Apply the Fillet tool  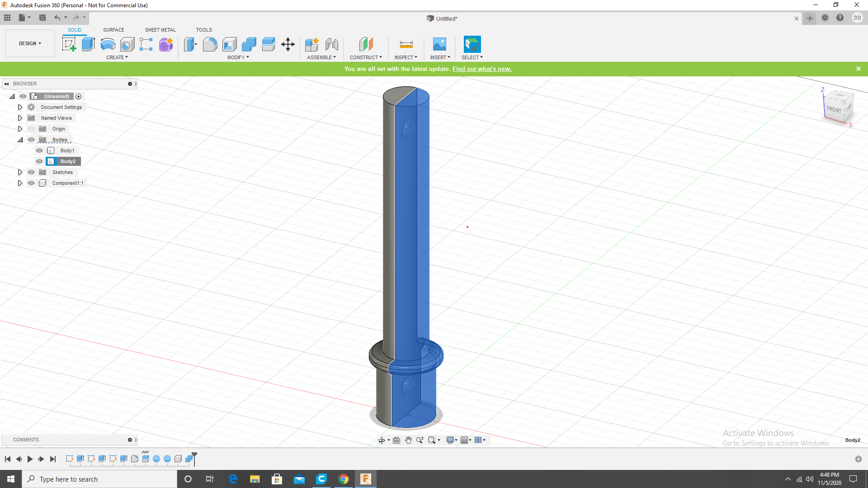coord(210,44)
